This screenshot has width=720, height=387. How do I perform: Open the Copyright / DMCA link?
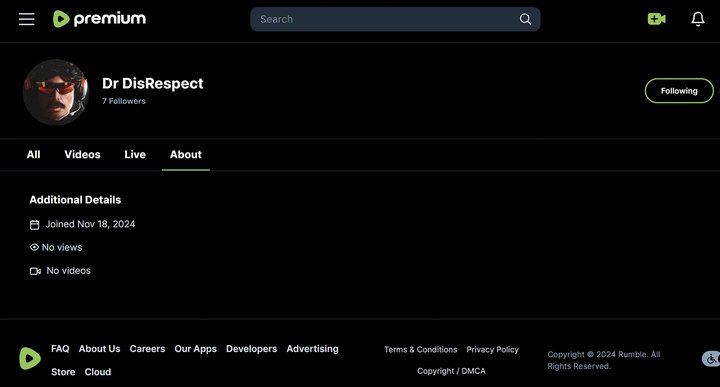tap(451, 371)
